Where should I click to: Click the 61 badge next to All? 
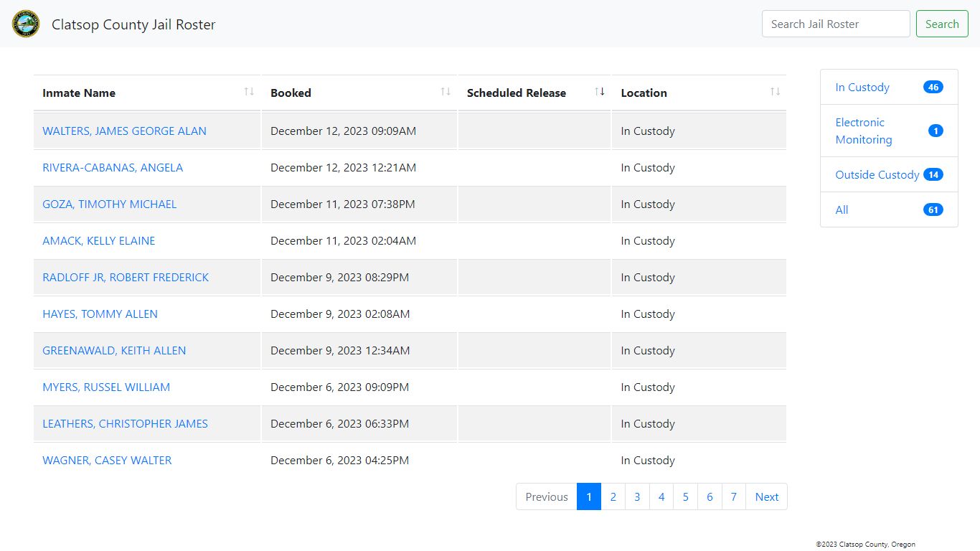point(933,210)
